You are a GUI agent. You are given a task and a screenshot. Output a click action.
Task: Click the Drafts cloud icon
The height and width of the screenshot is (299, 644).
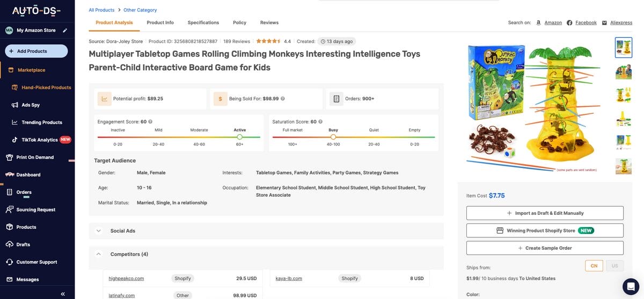click(x=9, y=244)
